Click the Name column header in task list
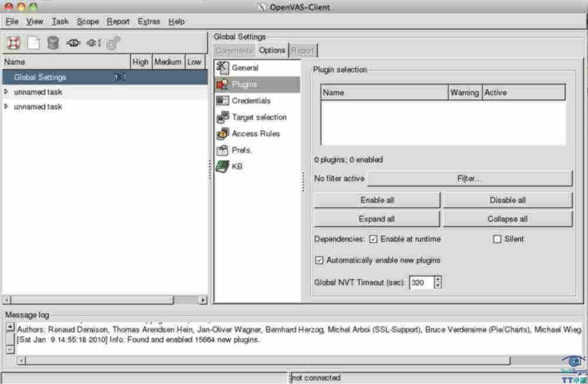 [x=66, y=62]
